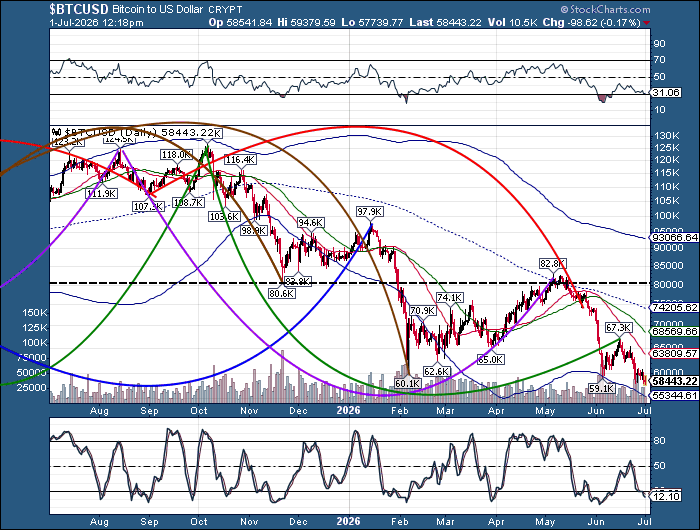The image size is (700, 530).
Task: Click the 67.3K peak price label
Action: 619,328
